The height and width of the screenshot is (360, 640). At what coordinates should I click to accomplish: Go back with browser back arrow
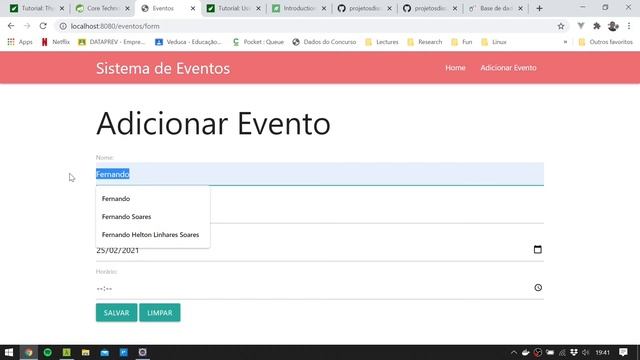11,26
